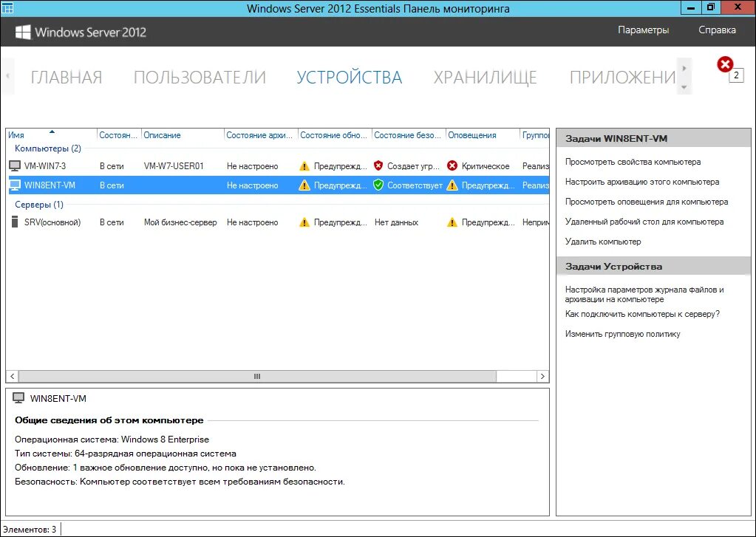Click the horizontal scrollbar thumb
Screen dimensions: 756x537
[257, 377]
